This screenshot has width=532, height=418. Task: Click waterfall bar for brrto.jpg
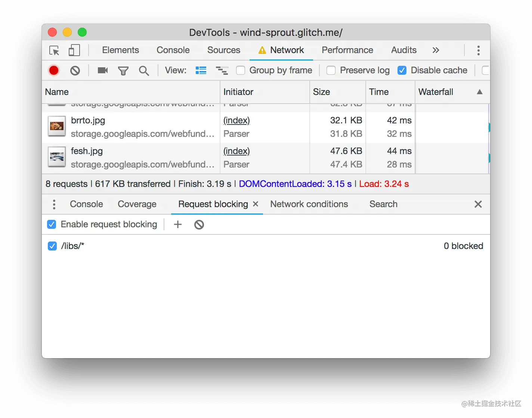click(x=489, y=127)
